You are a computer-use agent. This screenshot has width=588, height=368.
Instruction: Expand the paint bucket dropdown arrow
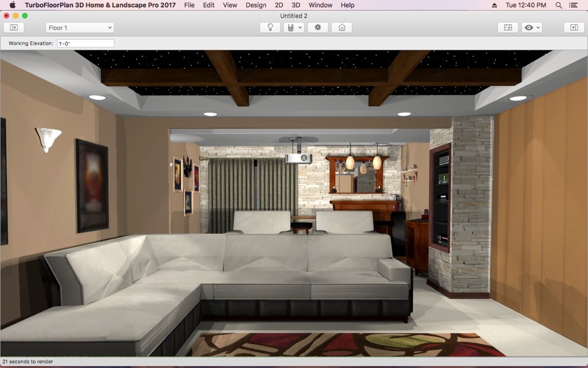pyautogui.click(x=300, y=27)
